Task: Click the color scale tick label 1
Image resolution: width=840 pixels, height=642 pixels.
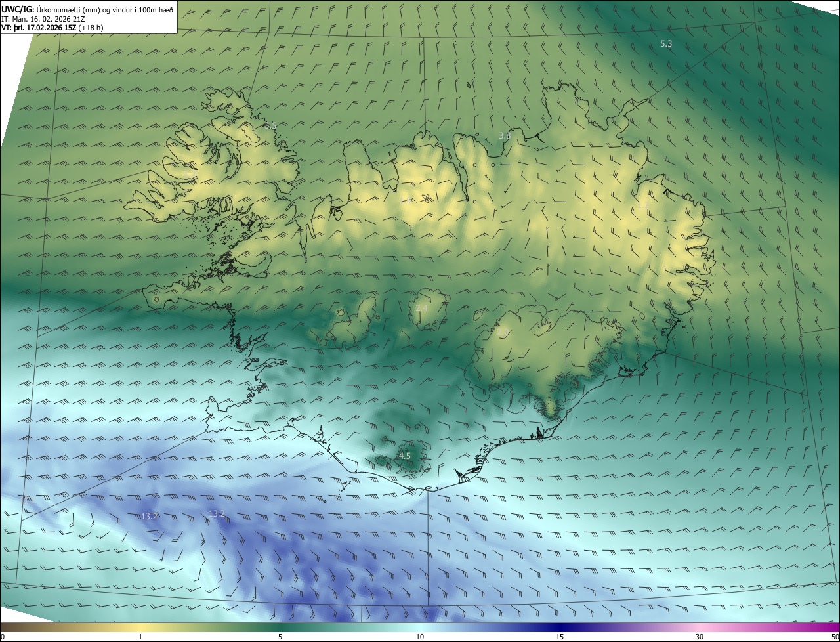Action: coord(140,637)
